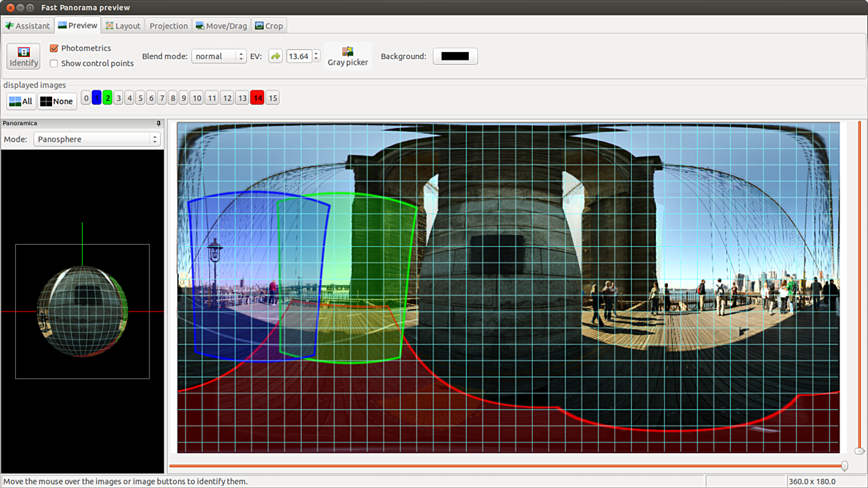Open the Move/Drag tab
Viewport: 868px width, 488px height.
[x=221, y=26]
